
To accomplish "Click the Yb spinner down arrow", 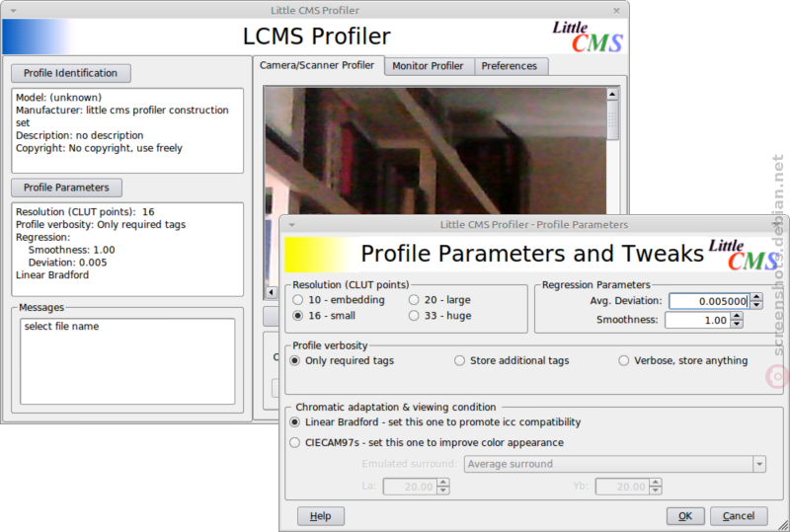I will [x=656, y=491].
